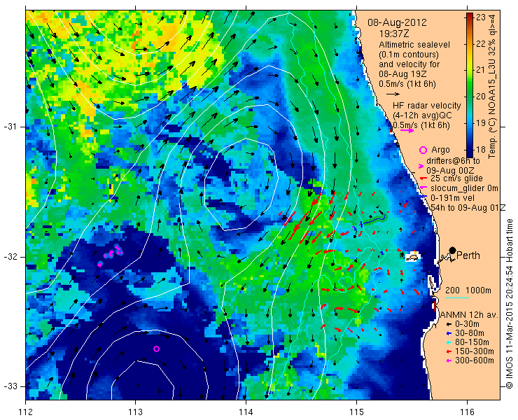Screen dimensions: 518x420
Task: Click the magenta drifter cluster near 112.8E
Action: 112,253
